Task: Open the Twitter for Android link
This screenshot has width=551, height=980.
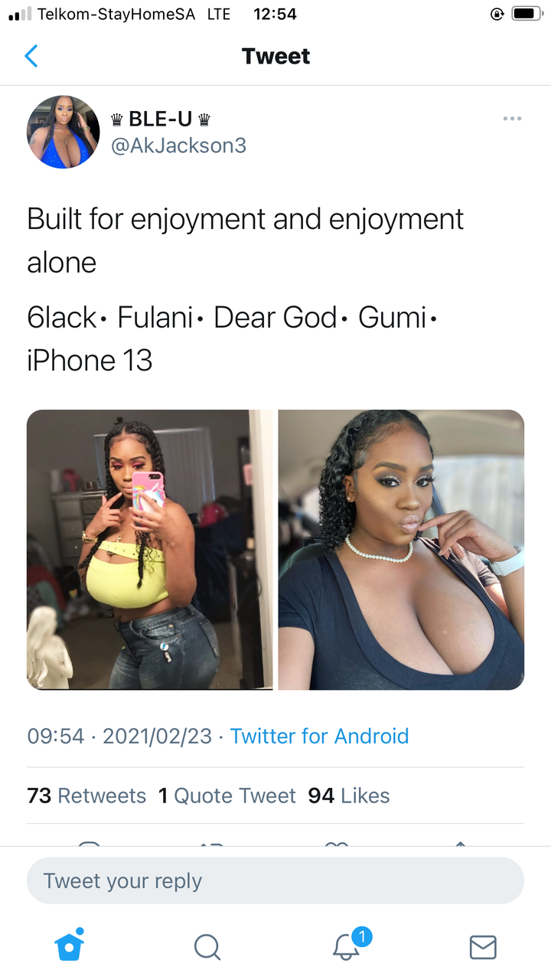Action: click(x=320, y=736)
